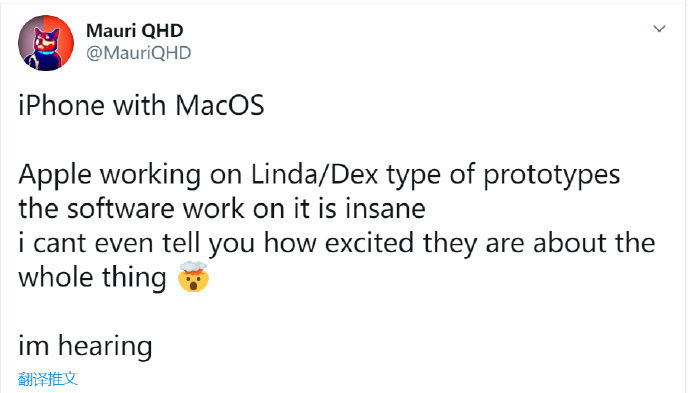The height and width of the screenshot is (393, 690).
Task: Click the word 'software' in the tweet
Action: (120, 209)
